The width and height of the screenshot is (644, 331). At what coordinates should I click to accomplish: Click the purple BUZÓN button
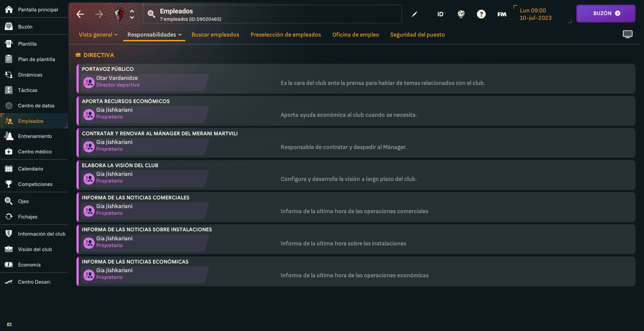(606, 13)
